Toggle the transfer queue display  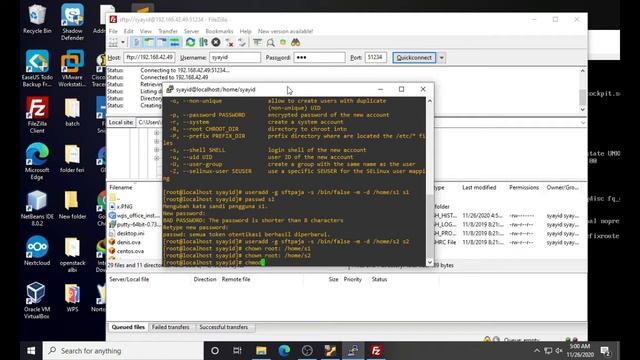[174, 42]
